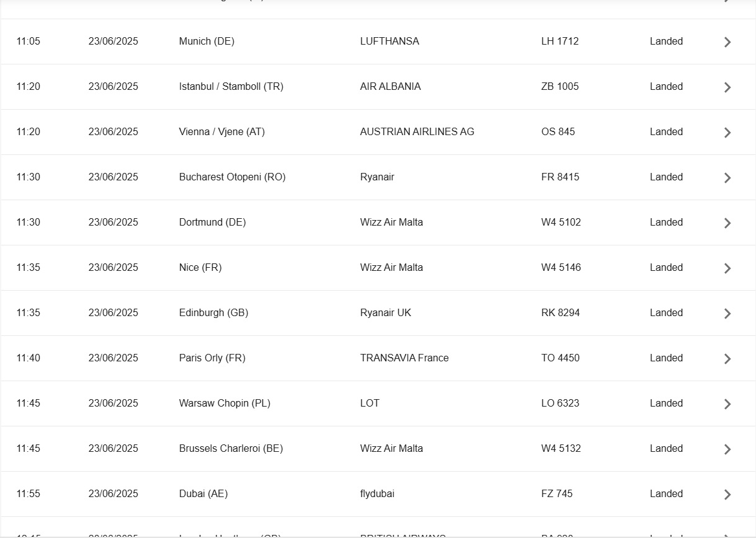Click the arrow for Nice W4 5146

(x=727, y=268)
